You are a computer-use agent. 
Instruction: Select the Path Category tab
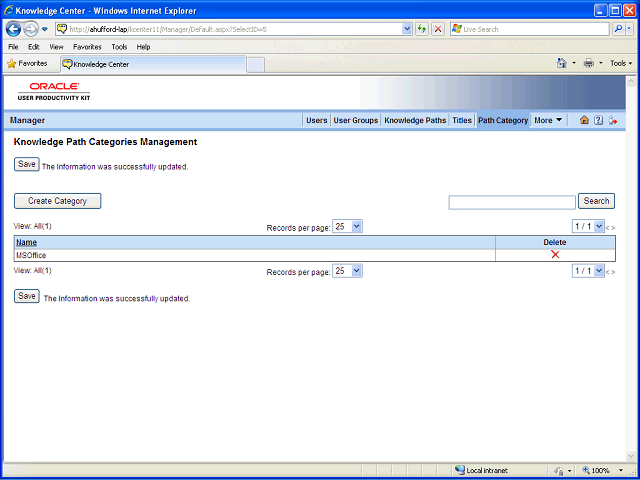503,120
